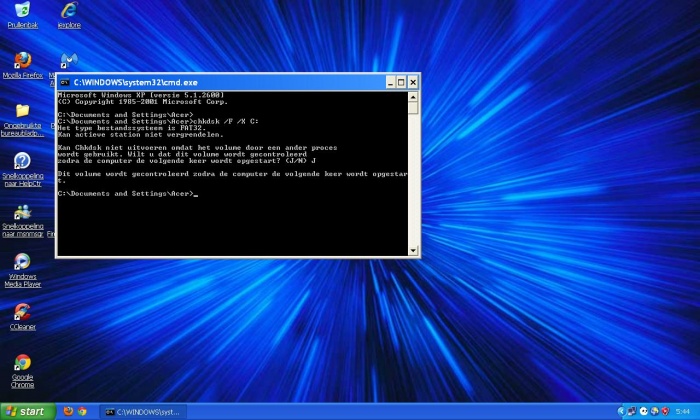Open the Start menu
The height and width of the screenshot is (420, 700).
pyautogui.click(x=28, y=411)
